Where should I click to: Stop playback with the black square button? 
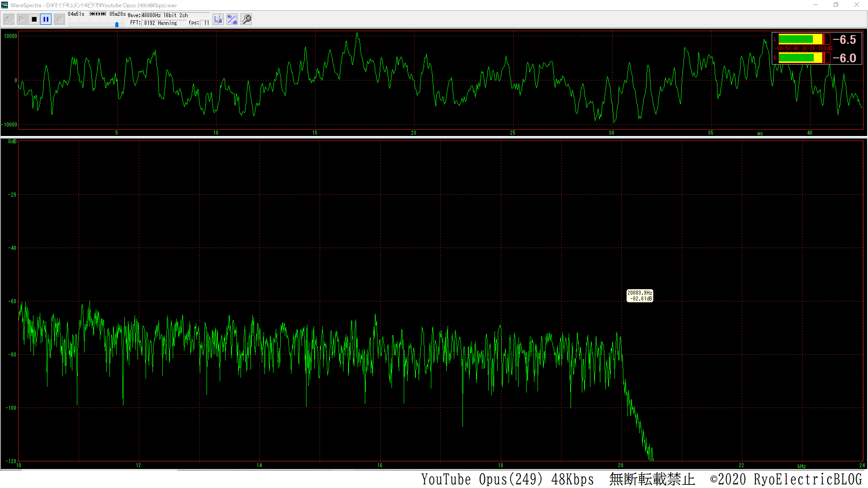[x=34, y=19]
